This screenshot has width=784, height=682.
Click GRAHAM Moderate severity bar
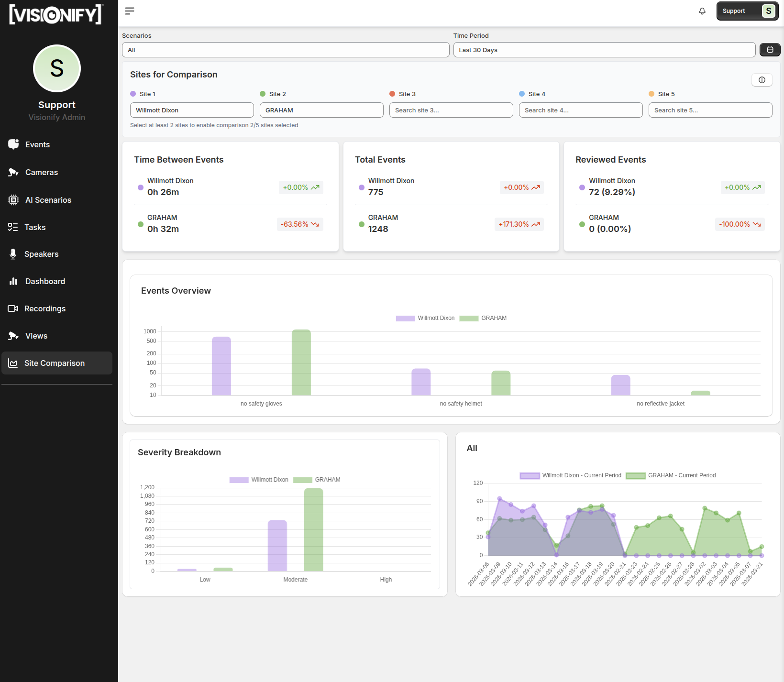pos(314,530)
